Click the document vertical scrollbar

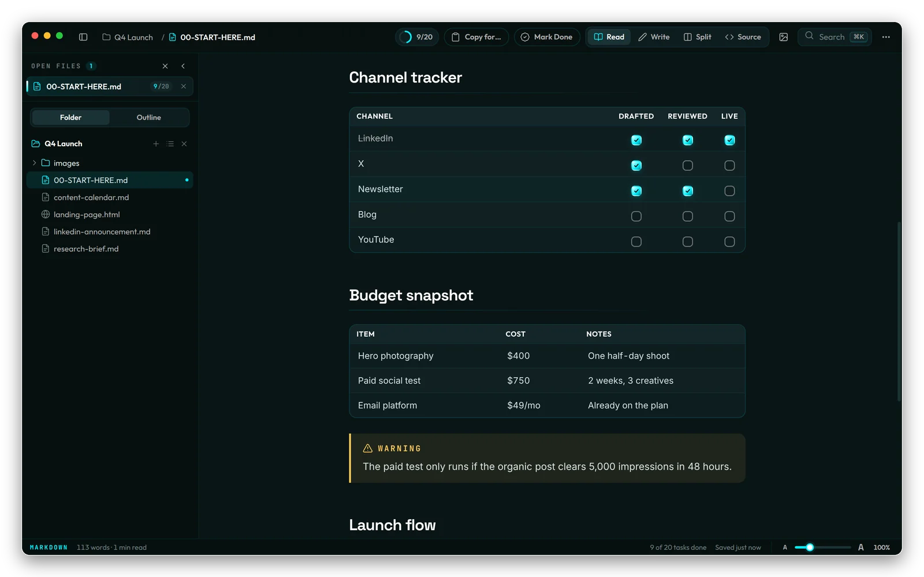point(899,312)
